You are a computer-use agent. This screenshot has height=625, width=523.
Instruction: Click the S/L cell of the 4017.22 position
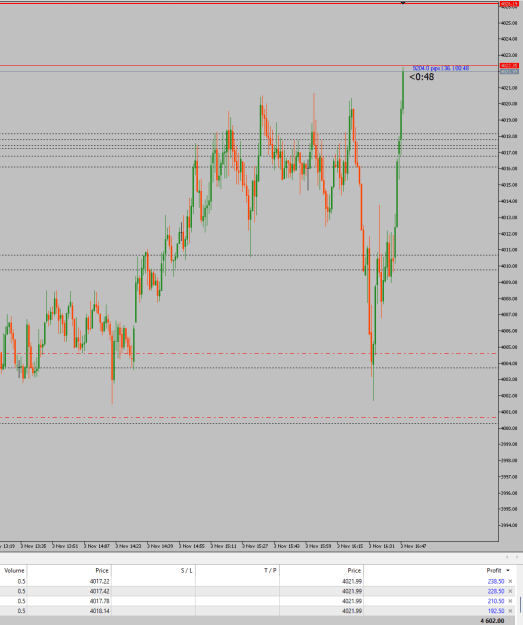[153, 582]
